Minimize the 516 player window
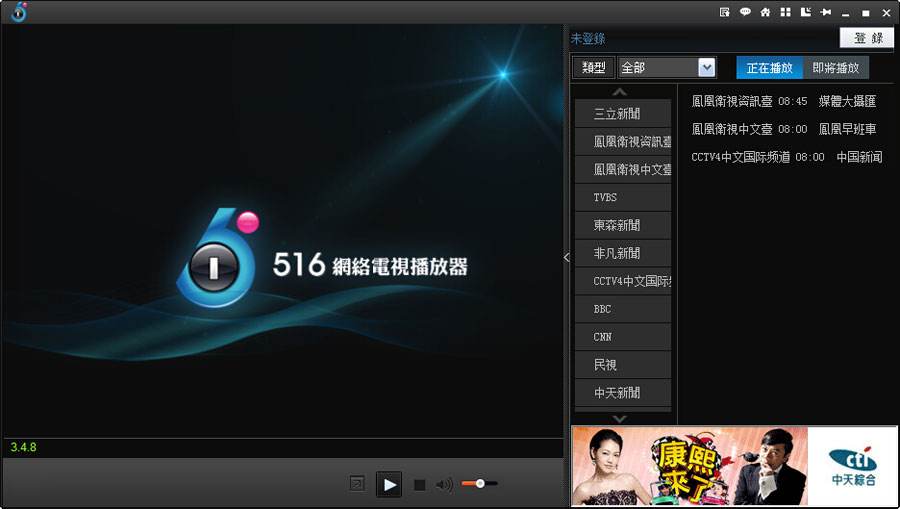 (x=845, y=13)
